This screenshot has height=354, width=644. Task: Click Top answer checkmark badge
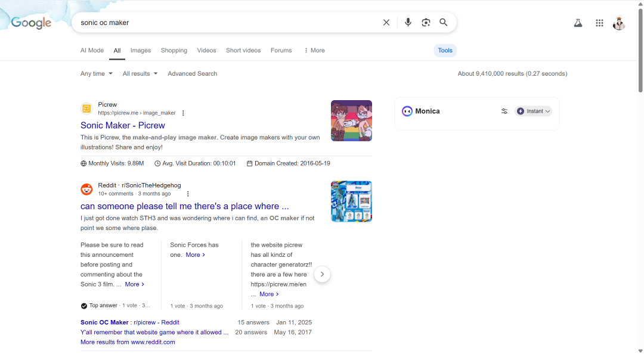click(x=84, y=306)
